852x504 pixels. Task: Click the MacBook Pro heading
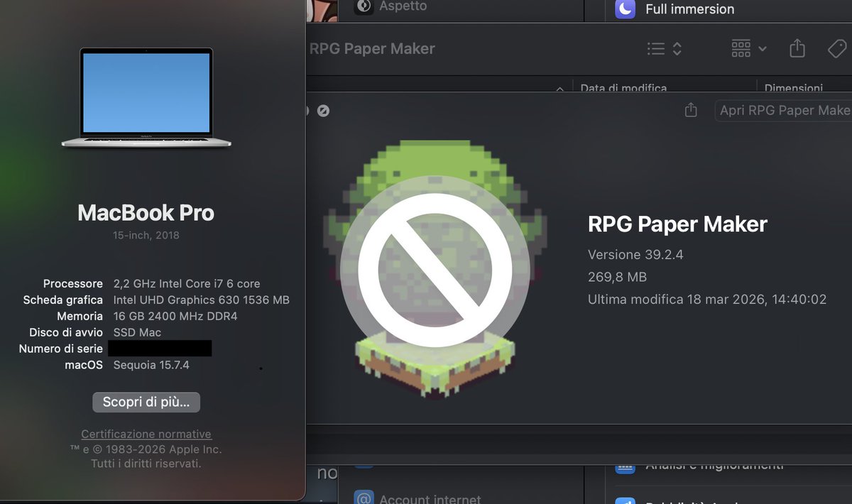click(146, 212)
